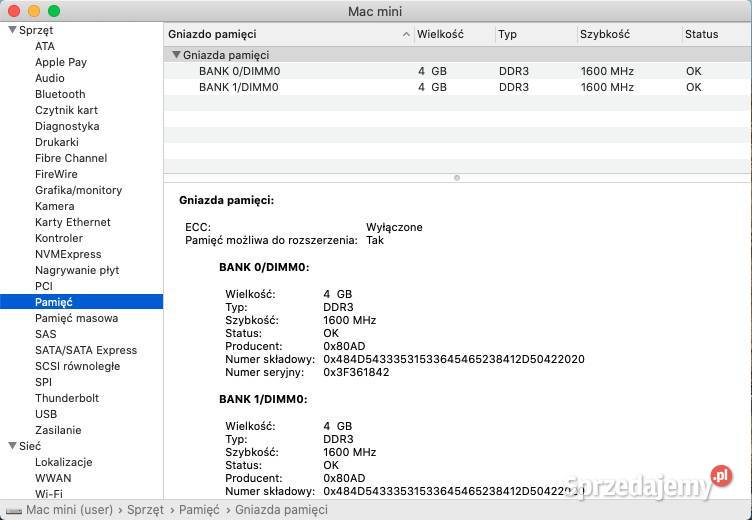Open Pamięć masowa in the sidebar

point(76,318)
